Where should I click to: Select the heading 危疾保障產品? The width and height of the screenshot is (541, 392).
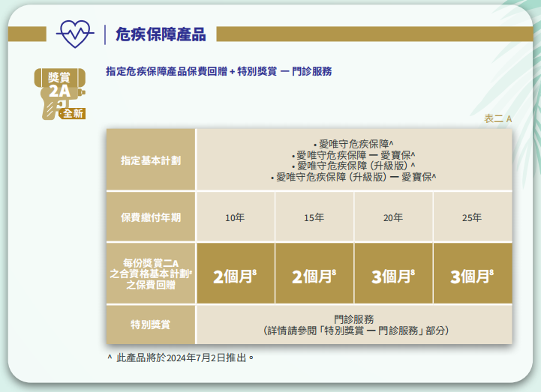[161, 34]
